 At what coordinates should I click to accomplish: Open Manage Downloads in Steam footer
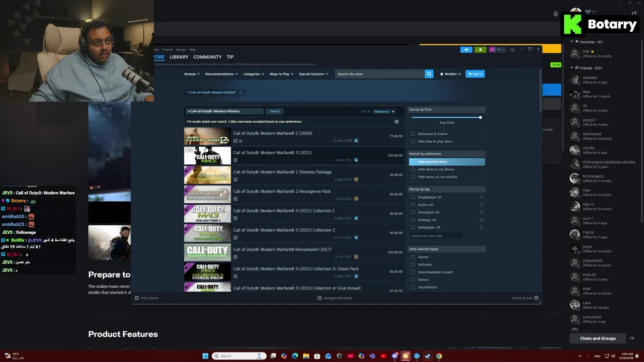click(335, 298)
